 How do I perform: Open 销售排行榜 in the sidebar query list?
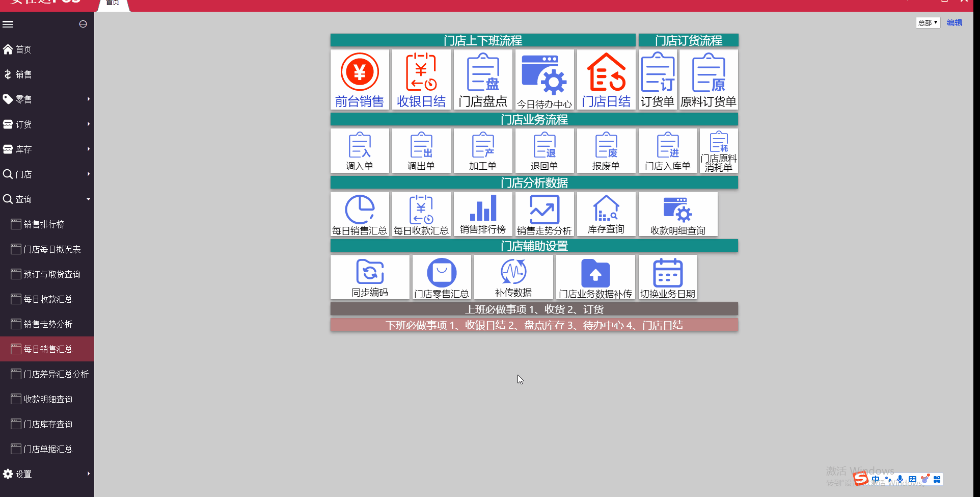[47, 224]
